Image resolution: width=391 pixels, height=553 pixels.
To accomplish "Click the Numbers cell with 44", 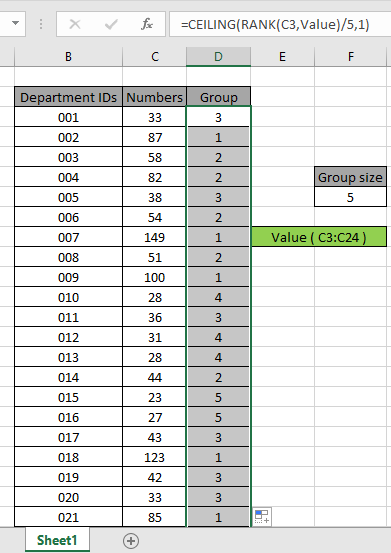I will (x=154, y=377).
